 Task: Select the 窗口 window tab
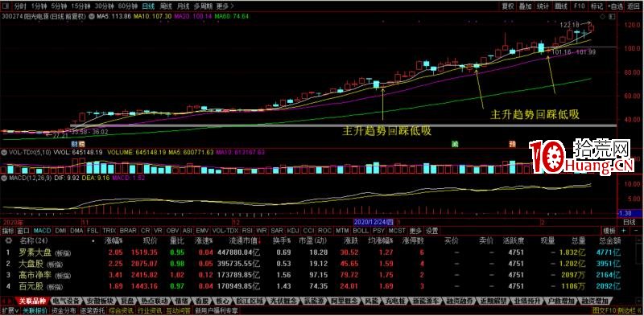[x=23, y=231]
